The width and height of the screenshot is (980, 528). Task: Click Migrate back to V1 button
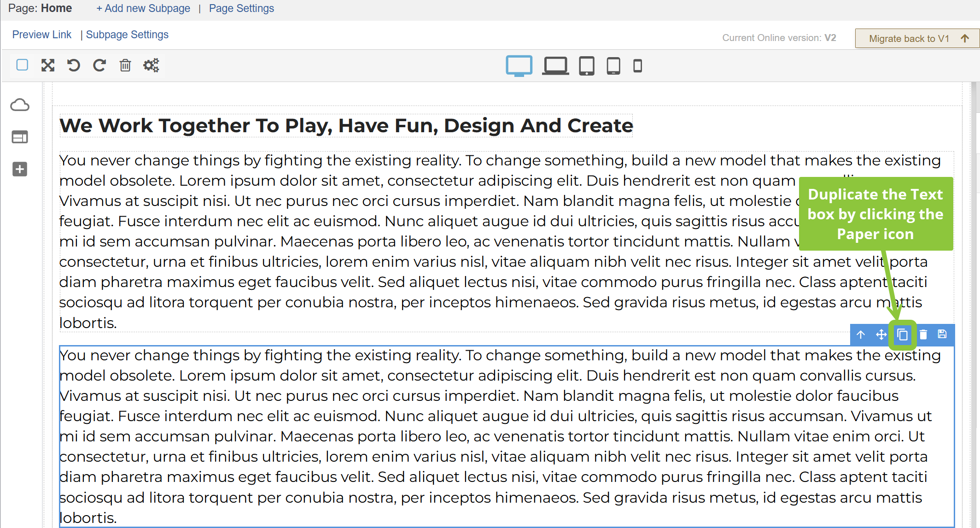click(916, 38)
